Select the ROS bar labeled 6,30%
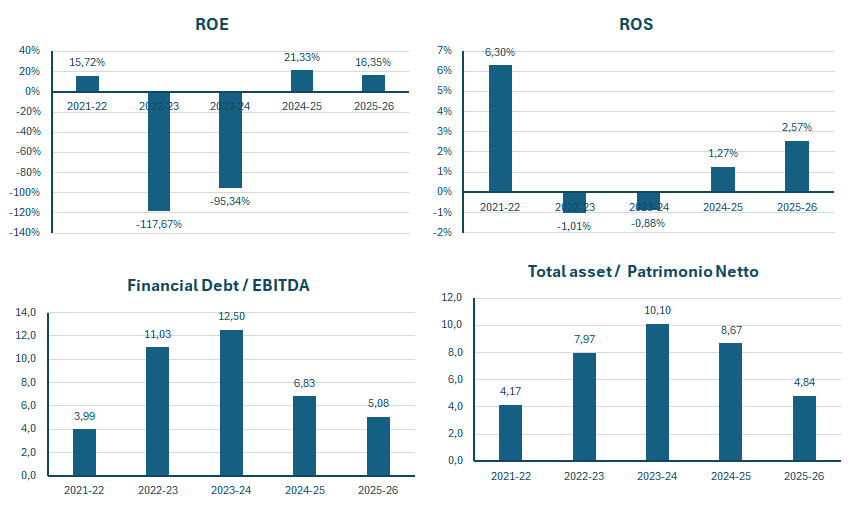Screen dimensions: 857x520 pyautogui.click(x=500, y=128)
